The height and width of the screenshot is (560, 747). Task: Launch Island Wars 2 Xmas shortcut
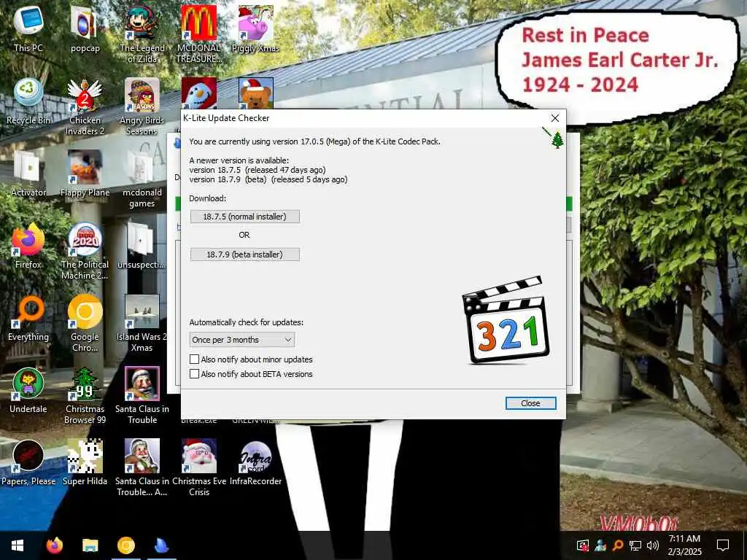[142, 323]
